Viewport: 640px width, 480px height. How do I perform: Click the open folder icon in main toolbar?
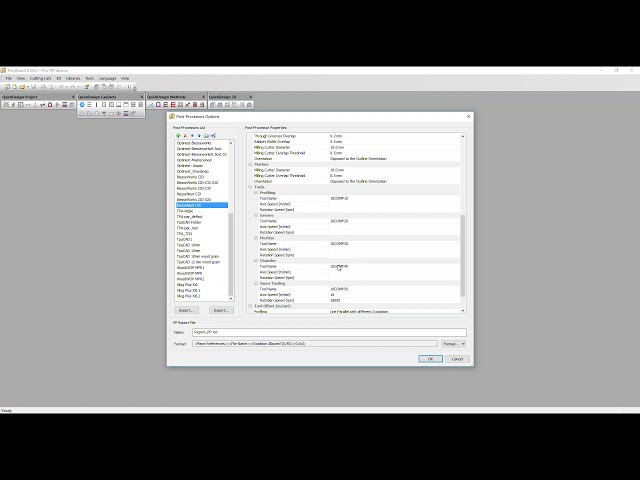[22, 87]
